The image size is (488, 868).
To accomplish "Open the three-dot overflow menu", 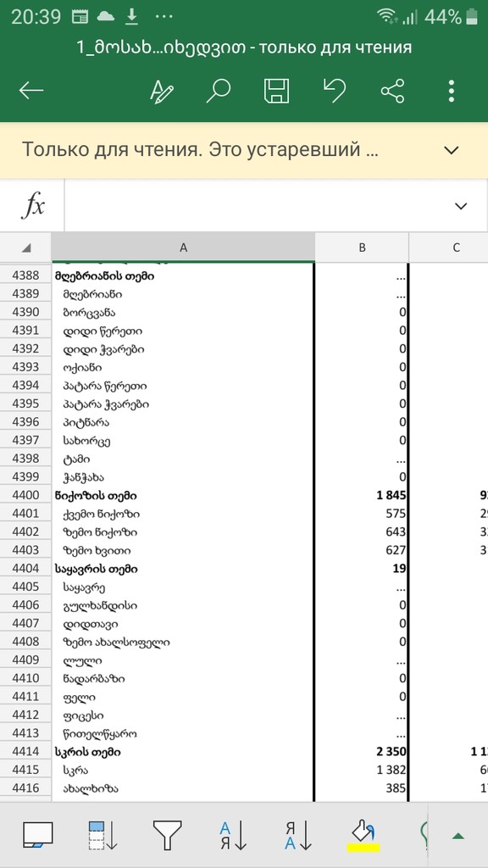I will point(452,91).
